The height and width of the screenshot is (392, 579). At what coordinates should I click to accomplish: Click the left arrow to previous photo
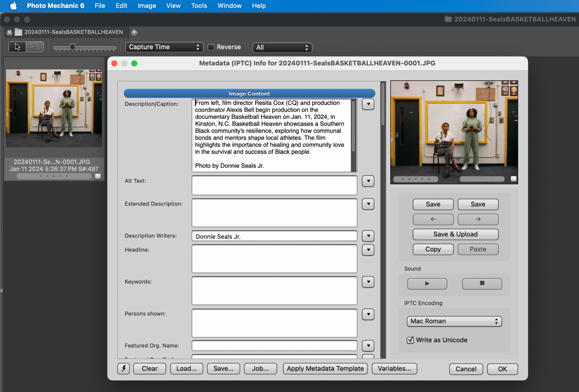(433, 219)
